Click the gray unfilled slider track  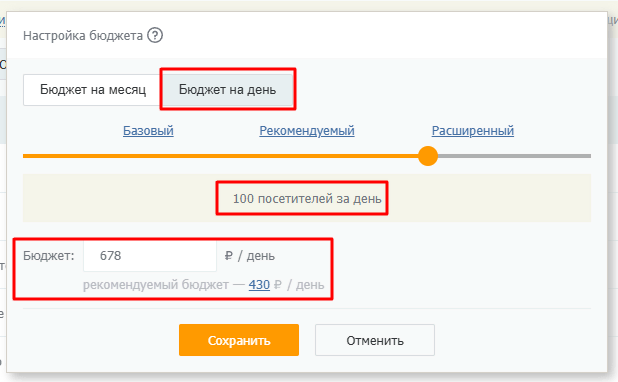(514, 156)
